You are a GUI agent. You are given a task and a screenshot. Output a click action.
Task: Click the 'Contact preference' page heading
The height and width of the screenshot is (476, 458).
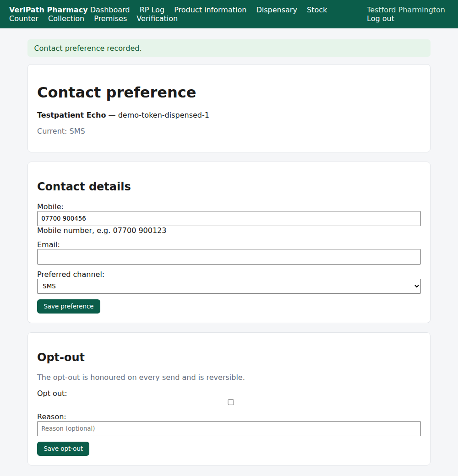pyautogui.click(x=117, y=92)
